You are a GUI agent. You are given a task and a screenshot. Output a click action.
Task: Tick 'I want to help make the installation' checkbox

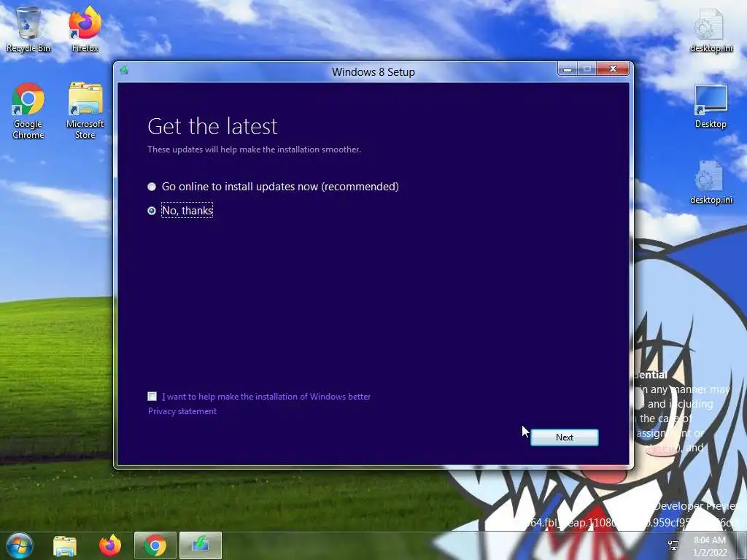tap(152, 396)
